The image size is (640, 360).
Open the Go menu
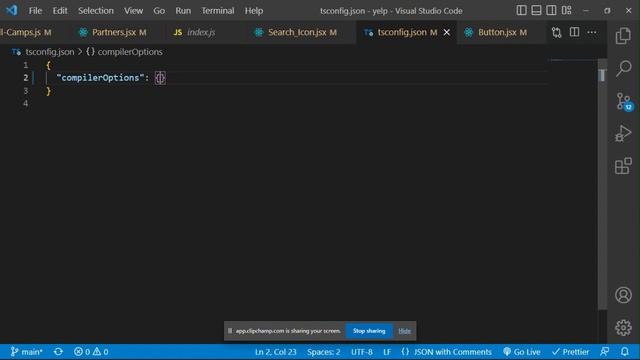click(x=159, y=11)
